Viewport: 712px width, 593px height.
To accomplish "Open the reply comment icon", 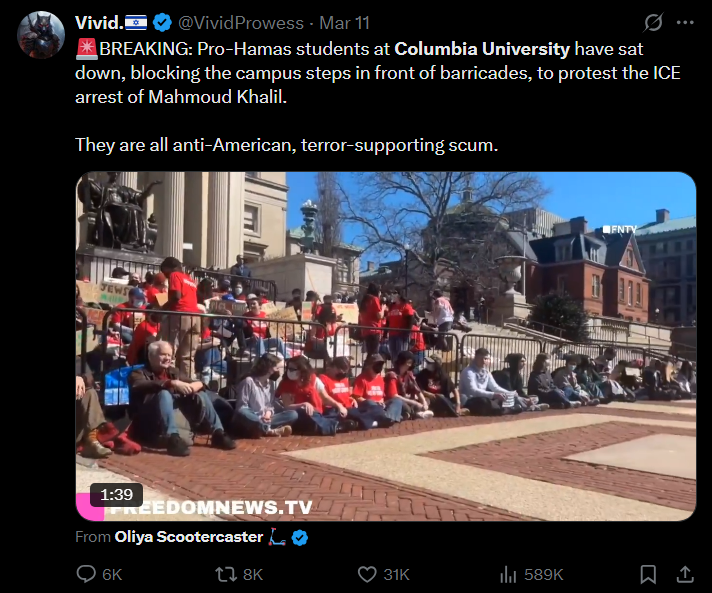I will (86, 574).
